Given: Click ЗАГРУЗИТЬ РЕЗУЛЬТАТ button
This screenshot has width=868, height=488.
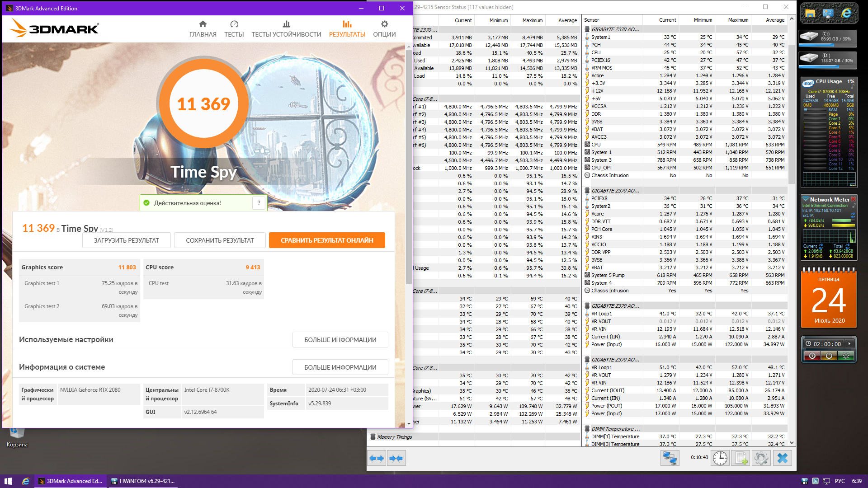Looking at the screenshot, I should point(127,240).
